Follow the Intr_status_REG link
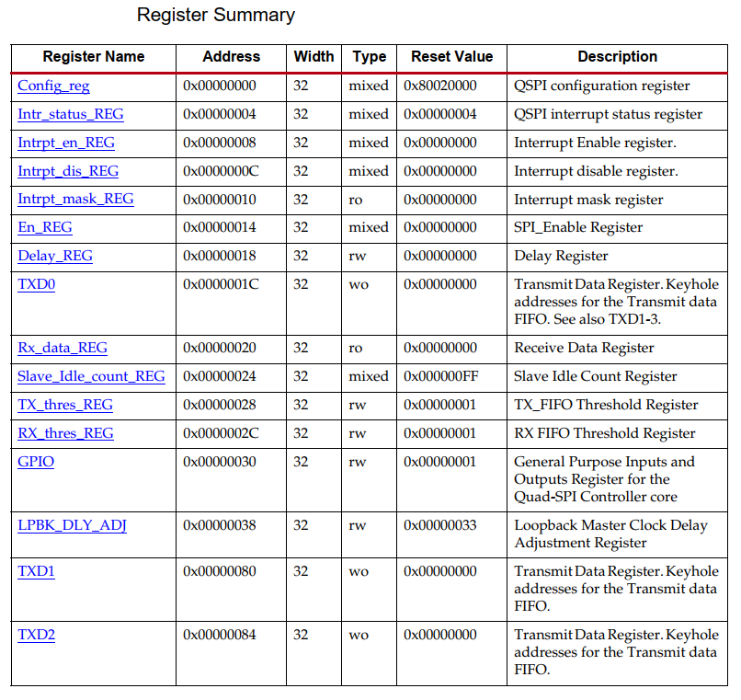Image resolution: width=741 pixels, height=700 pixels. (71, 114)
